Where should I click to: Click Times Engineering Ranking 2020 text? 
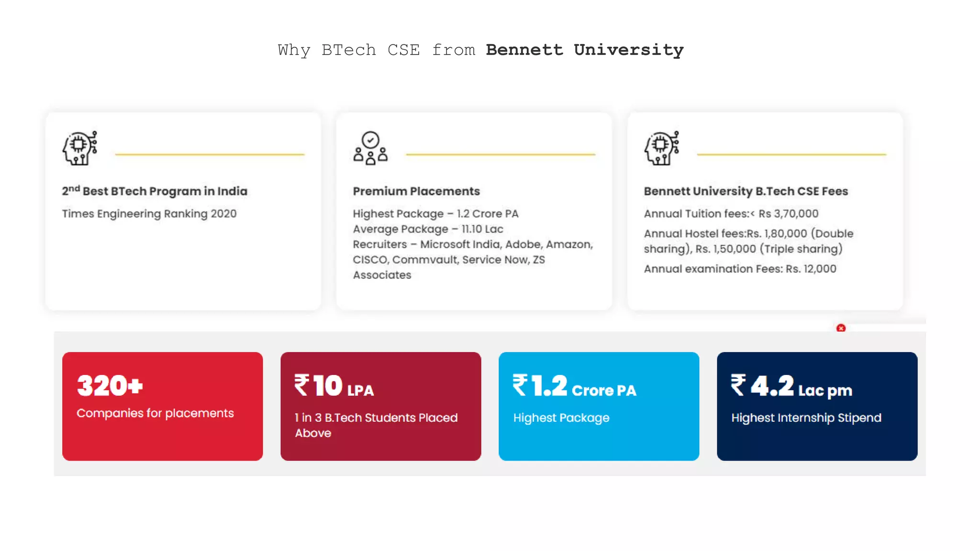pyautogui.click(x=149, y=214)
